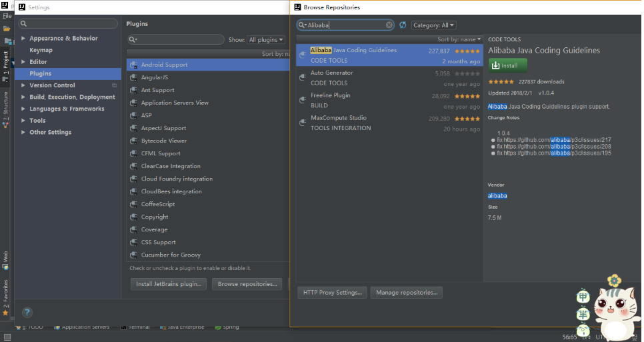Open the Show: All plugins dropdown

[x=267, y=40]
